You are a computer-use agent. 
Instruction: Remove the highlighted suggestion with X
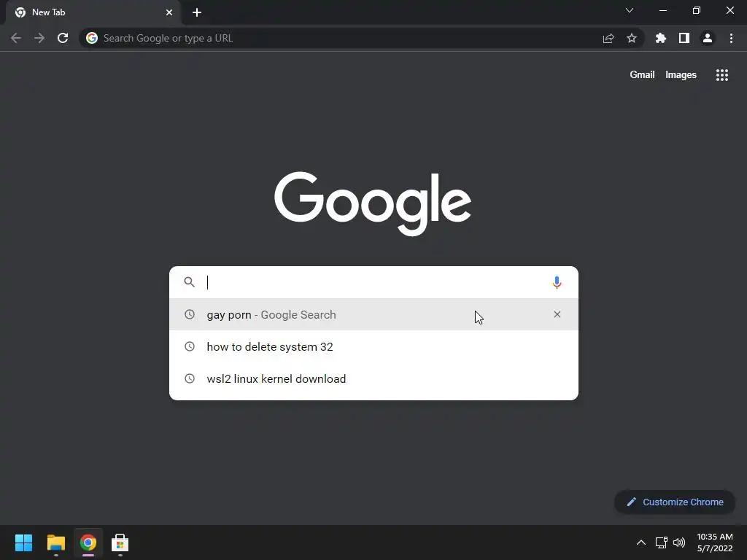pyautogui.click(x=557, y=314)
